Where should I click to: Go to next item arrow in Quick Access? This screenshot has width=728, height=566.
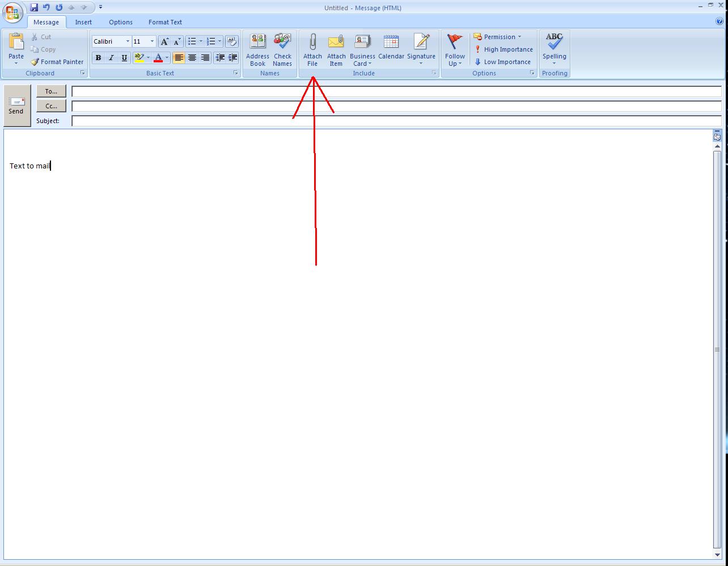(x=84, y=7)
